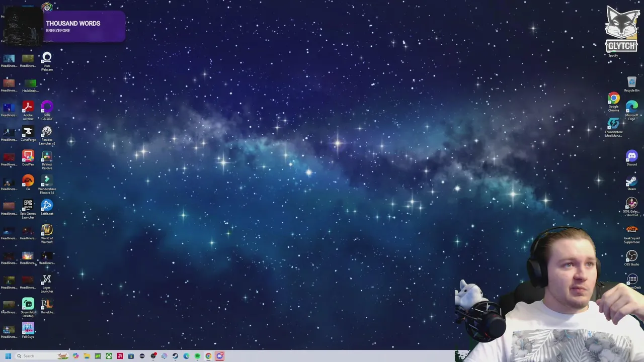This screenshot has width=644, height=362.
Task: Open Xbox app from the taskbar
Action: [109, 356]
